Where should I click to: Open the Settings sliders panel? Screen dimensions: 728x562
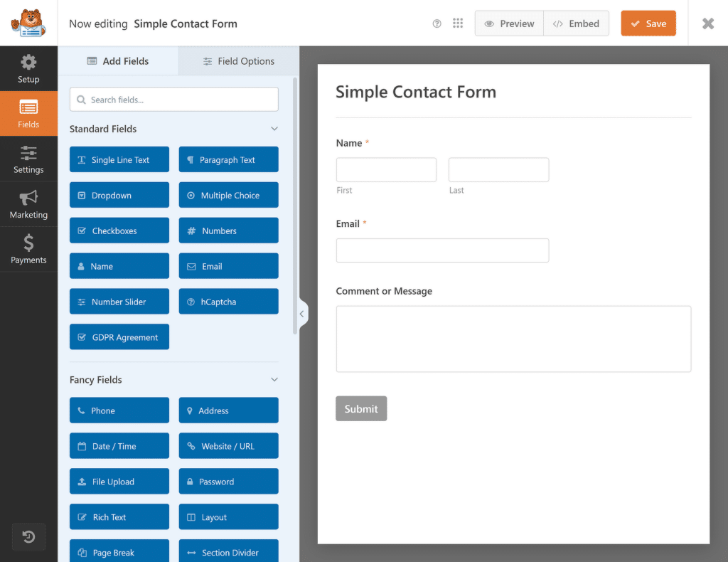(28, 159)
